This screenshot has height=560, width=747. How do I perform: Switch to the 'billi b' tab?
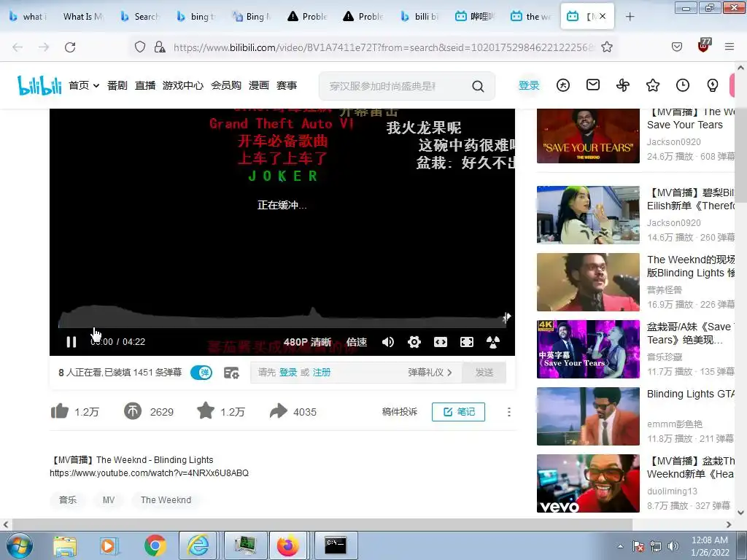click(419, 17)
